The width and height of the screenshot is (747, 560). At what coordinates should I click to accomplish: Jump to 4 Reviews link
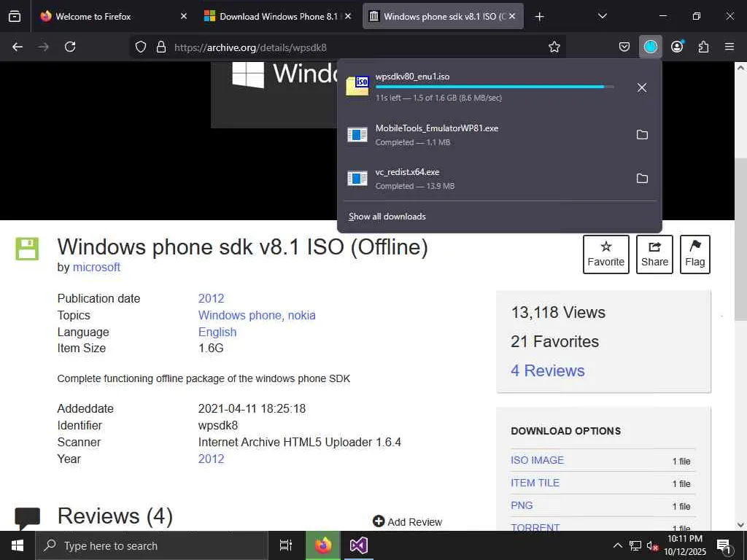click(548, 371)
